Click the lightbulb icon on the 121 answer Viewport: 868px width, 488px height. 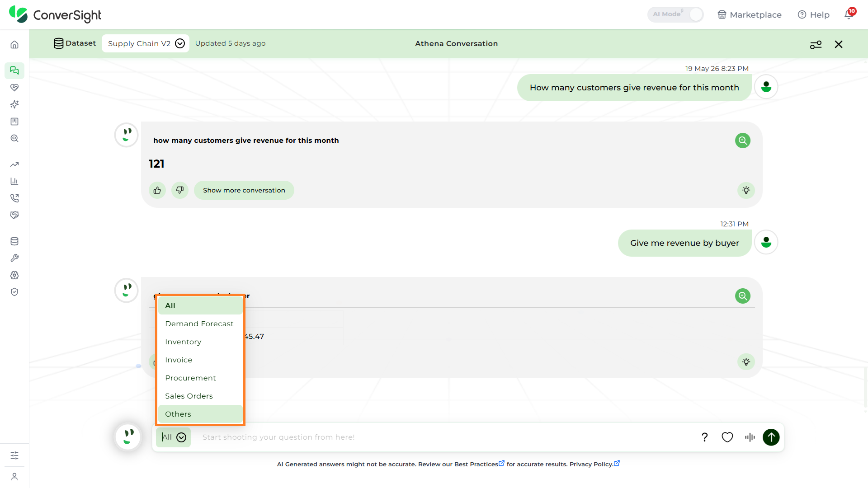[746, 190]
